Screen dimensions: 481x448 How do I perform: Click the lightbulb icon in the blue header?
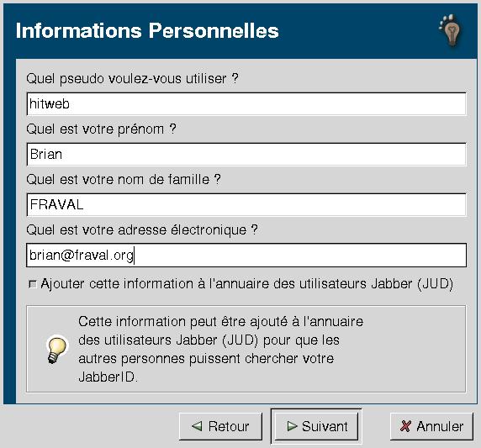tap(450, 30)
